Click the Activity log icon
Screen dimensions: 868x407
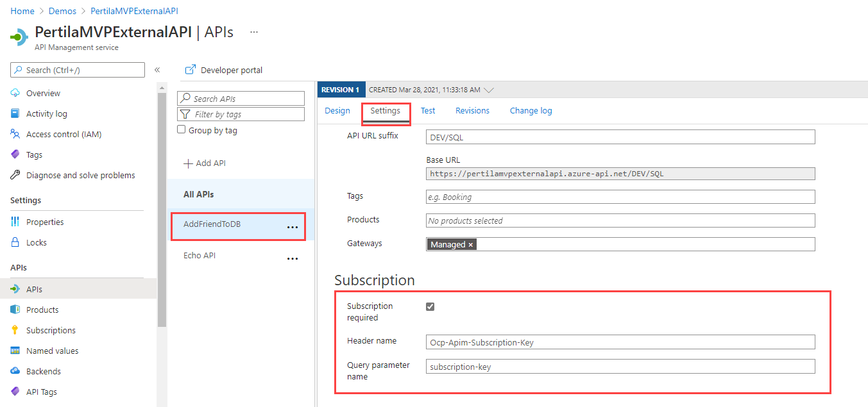(x=15, y=113)
